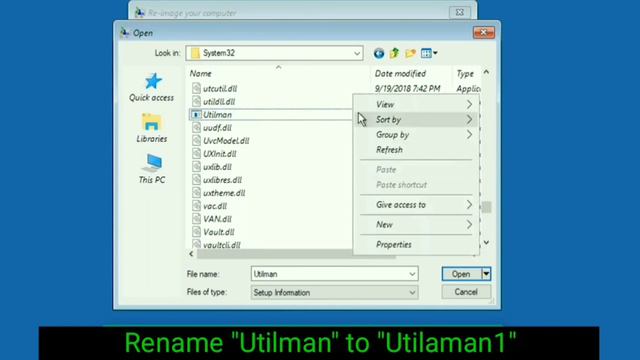Choose Sort by in the context menu
The image size is (640, 360).
(x=416, y=120)
